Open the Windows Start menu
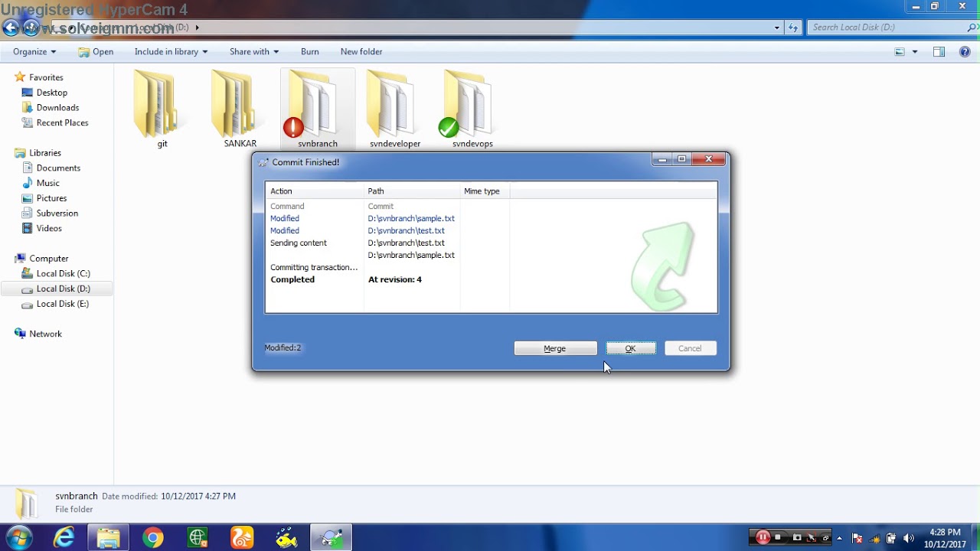This screenshot has height=551, width=980. click(19, 537)
